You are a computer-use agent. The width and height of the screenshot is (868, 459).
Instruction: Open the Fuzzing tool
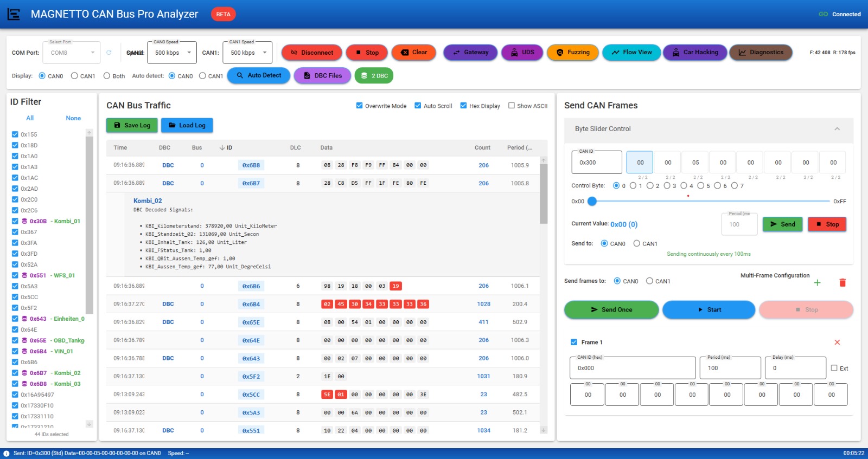click(572, 53)
